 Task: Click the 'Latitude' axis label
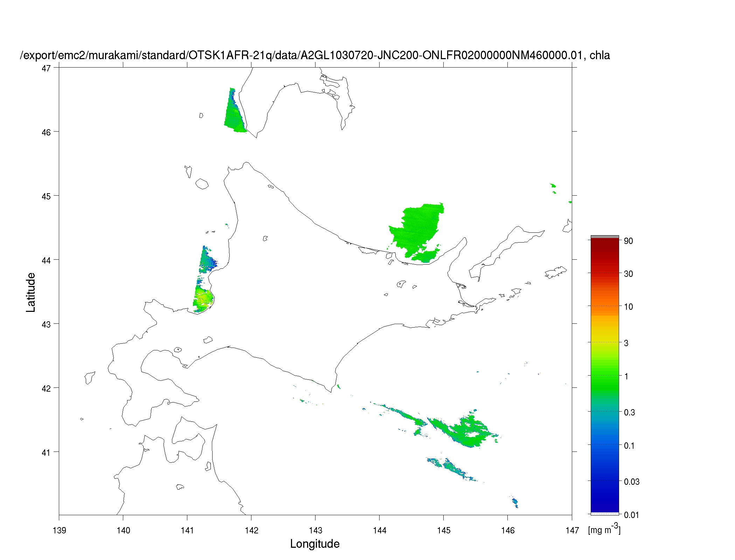(x=31, y=292)
